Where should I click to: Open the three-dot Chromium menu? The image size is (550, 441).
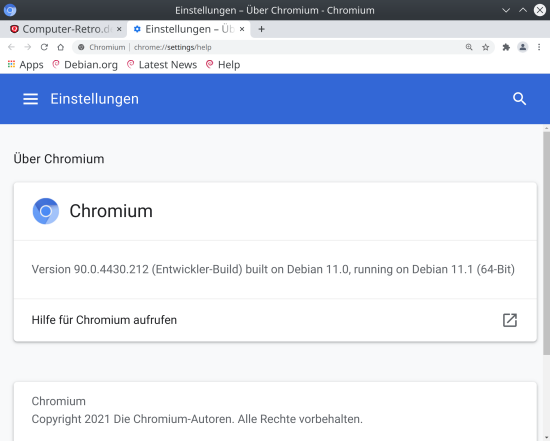click(x=539, y=47)
